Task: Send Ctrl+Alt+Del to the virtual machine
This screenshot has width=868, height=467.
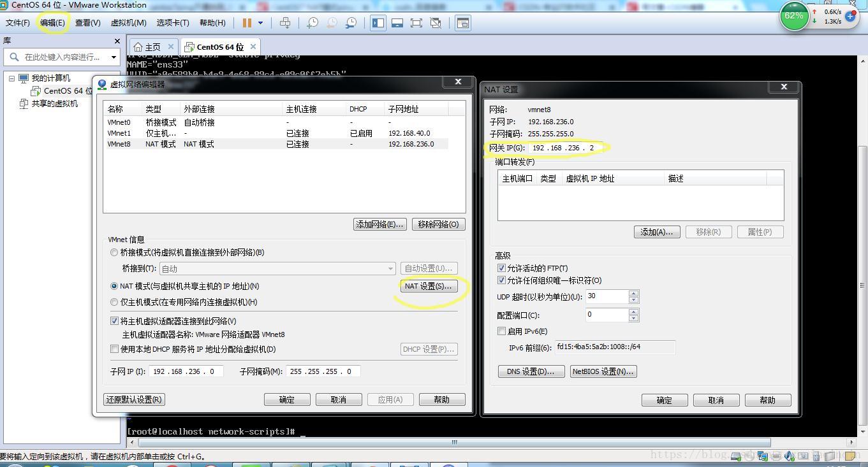Action: coord(285,23)
